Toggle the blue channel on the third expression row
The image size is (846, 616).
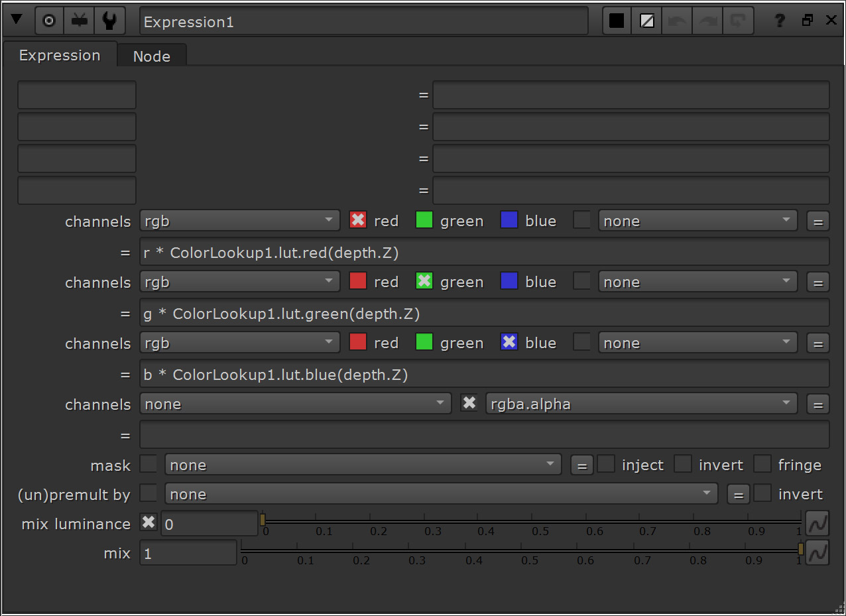509,342
